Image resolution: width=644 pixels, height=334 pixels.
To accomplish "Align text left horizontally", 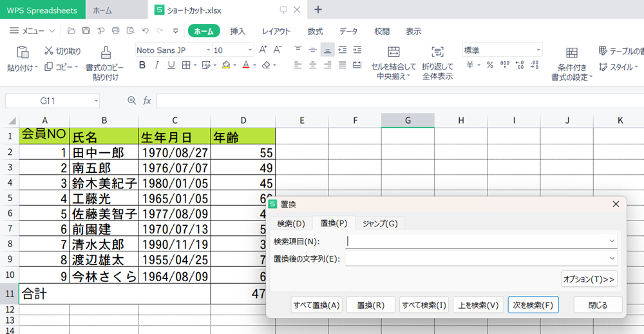I will pos(298,65).
